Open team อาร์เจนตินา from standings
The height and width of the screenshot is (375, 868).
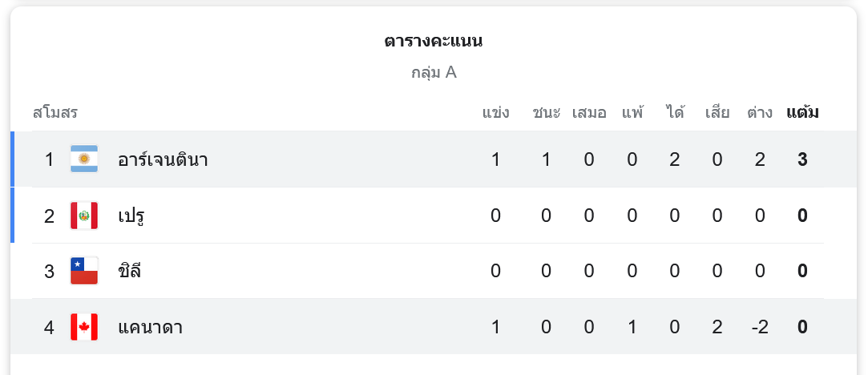pos(163,159)
